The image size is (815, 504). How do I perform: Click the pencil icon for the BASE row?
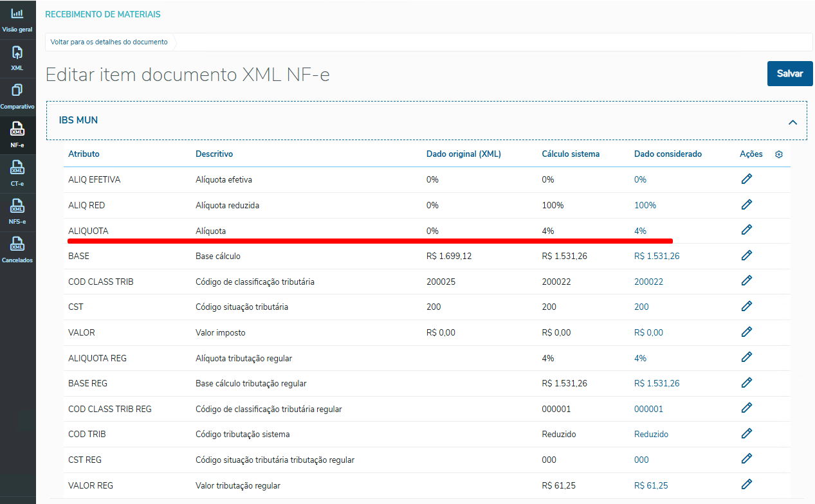point(746,256)
